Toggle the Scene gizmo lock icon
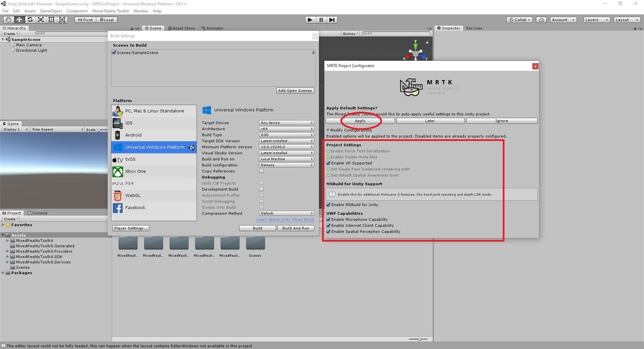 [x=427, y=42]
